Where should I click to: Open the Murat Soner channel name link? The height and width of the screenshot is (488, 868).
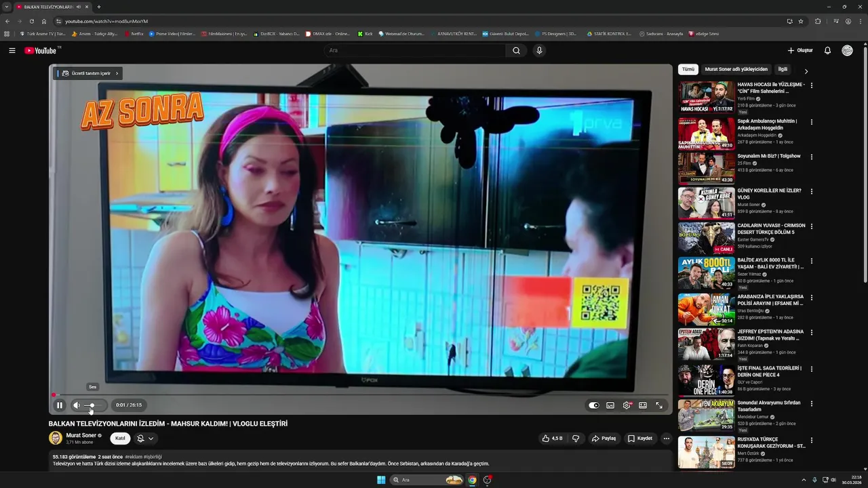(x=81, y=435)
